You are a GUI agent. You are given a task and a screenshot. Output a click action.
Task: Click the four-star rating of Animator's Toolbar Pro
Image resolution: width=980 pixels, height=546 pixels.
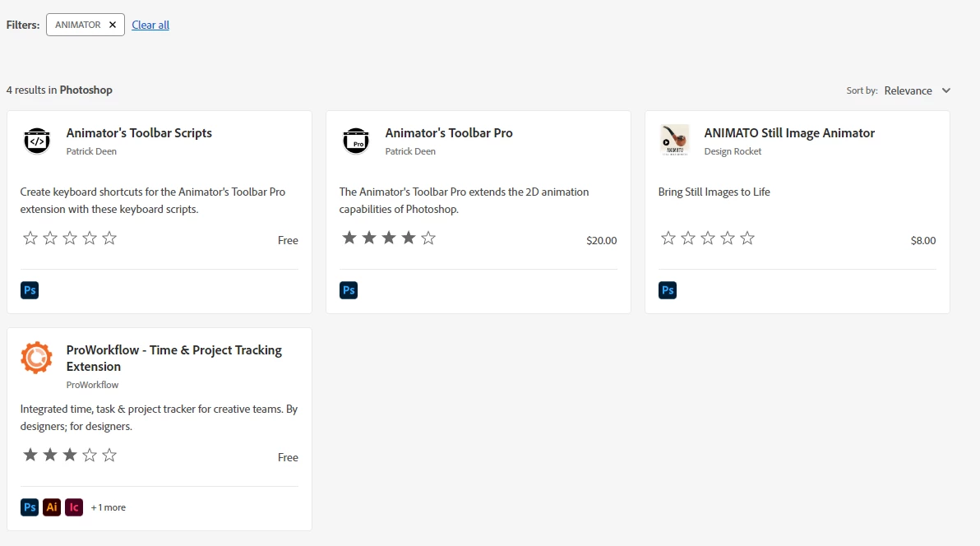pos(389,238)
